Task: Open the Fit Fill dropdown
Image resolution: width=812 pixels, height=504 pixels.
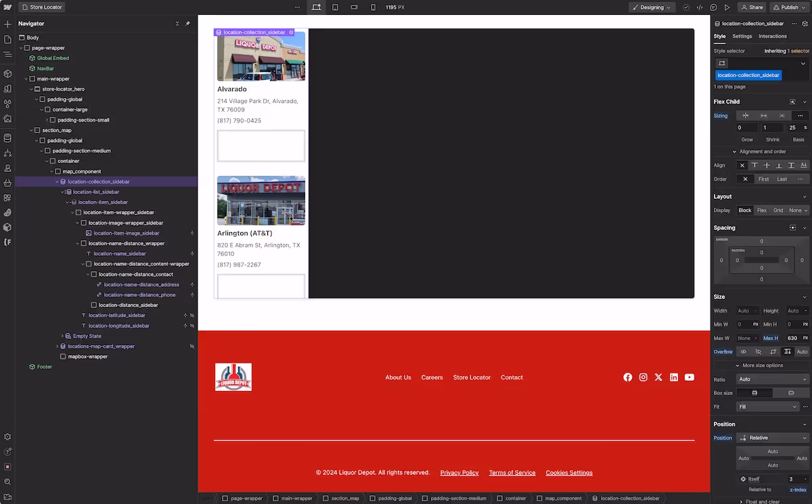Action: click(x=768, y=407)
